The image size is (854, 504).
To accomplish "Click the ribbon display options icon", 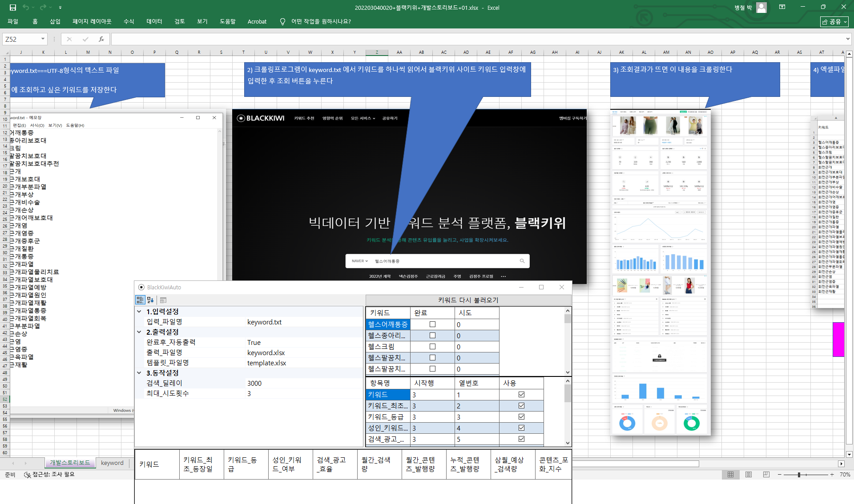I will click(782, 7).
